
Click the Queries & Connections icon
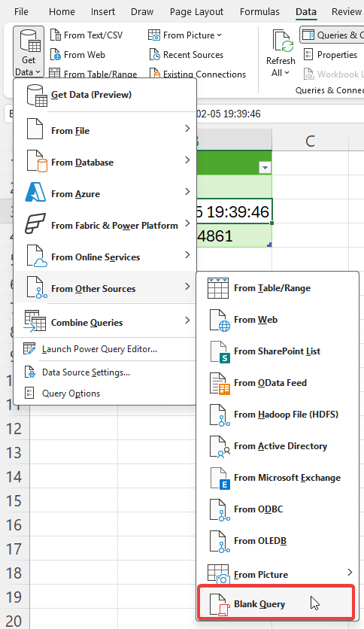click(308, 35)
